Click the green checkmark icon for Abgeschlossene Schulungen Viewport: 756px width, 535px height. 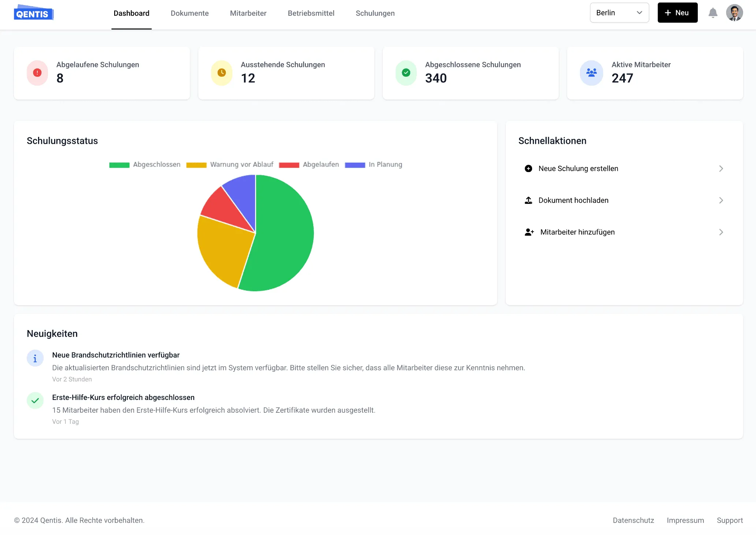click(406, 73)
